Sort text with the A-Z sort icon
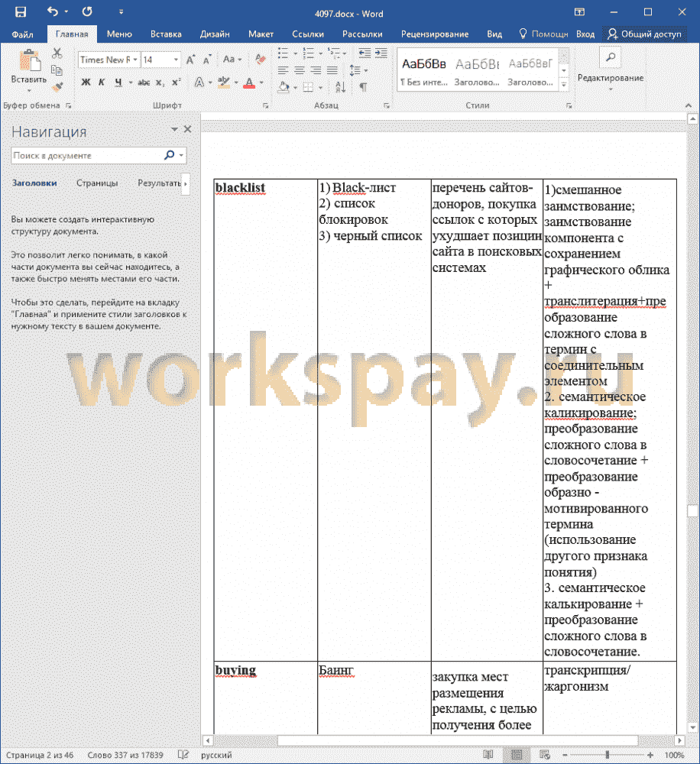The width and height of the screenshot is (700, 764). coord(340,87)
